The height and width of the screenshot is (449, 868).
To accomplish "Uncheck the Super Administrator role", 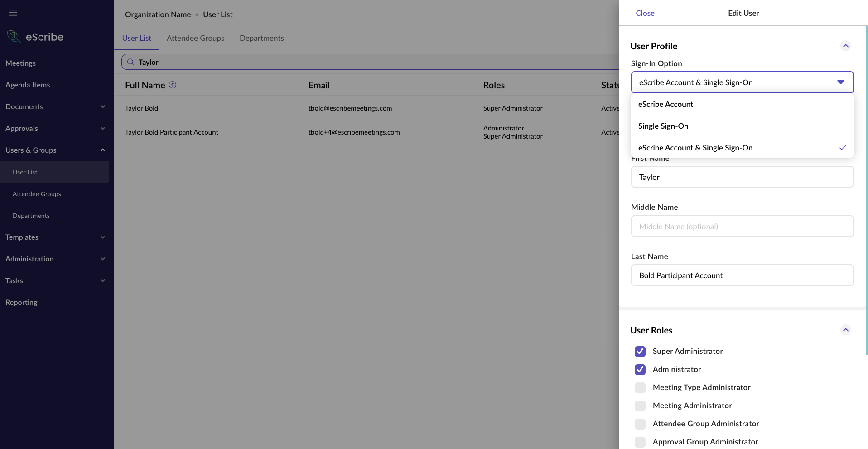I will tap(640, 352).
